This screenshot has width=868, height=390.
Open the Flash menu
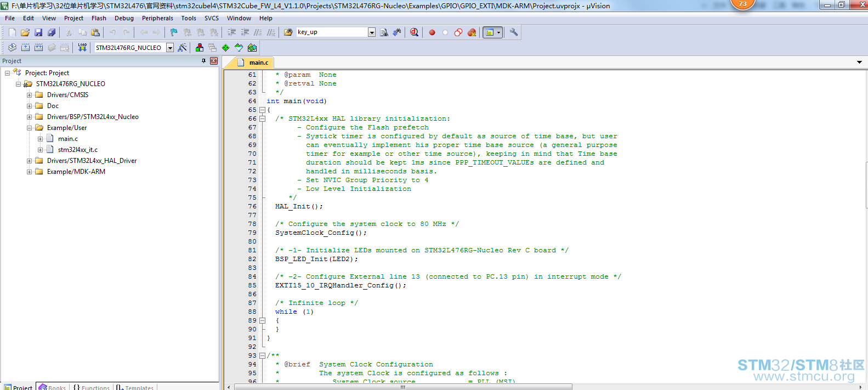pyautogui.click(x=99, y=18)
